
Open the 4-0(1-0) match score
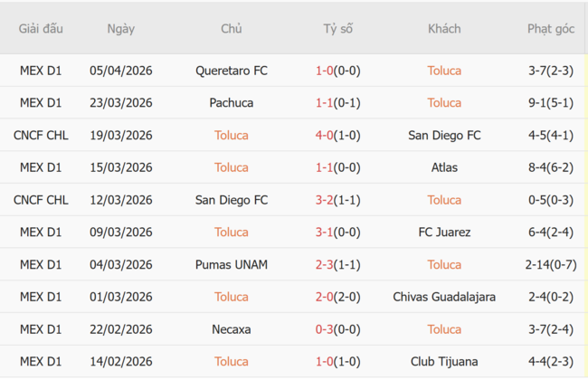tap(337, 136)
